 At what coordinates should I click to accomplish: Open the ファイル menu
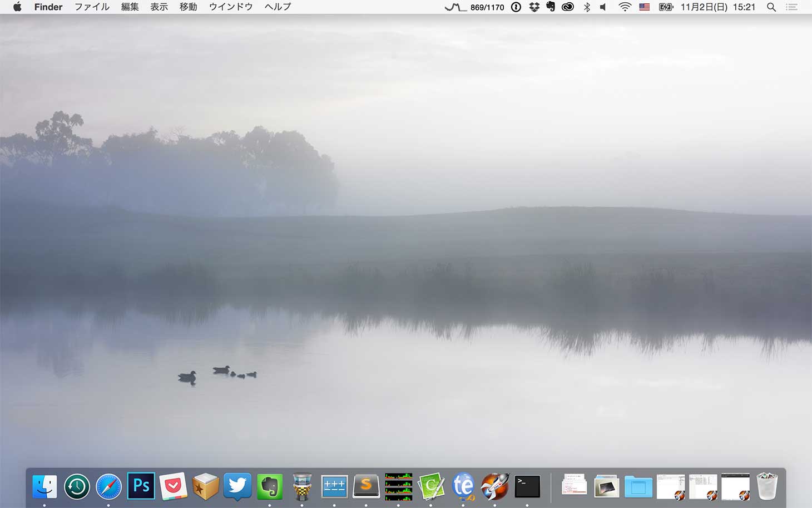(92, 7)
